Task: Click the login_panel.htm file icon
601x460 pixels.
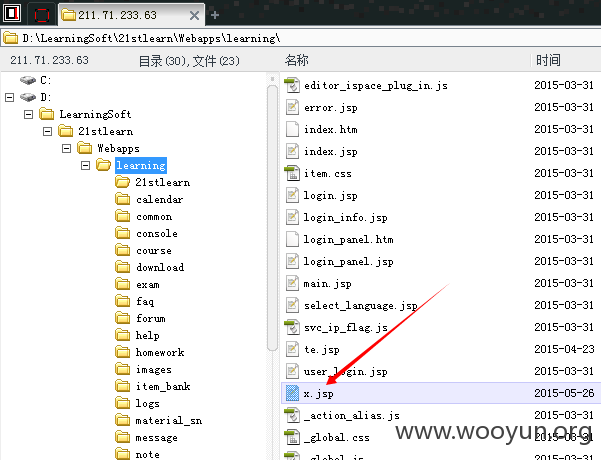Action: [292, 239]
